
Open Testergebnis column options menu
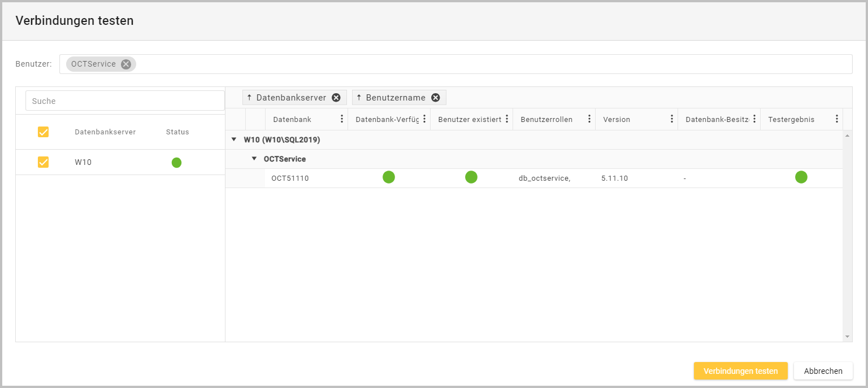click(x=837, y=119)
